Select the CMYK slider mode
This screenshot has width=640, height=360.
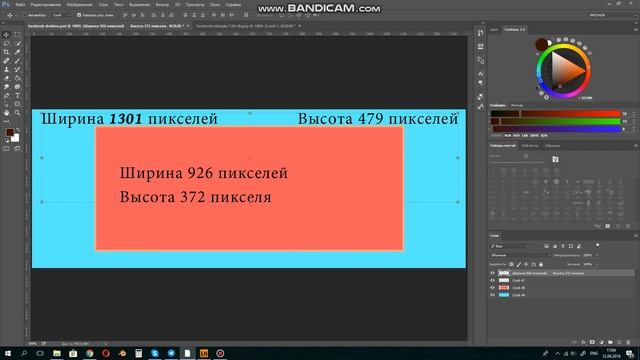[x=534, y=135]
